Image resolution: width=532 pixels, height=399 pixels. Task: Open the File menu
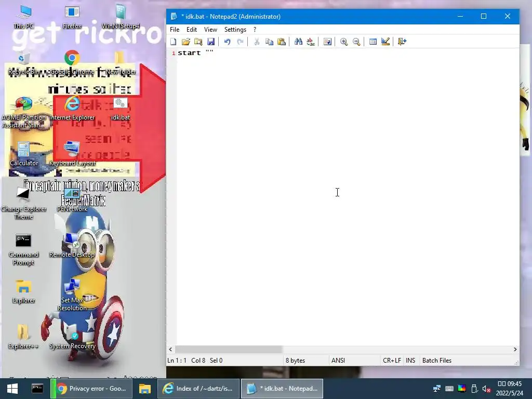tap(175, 30)
